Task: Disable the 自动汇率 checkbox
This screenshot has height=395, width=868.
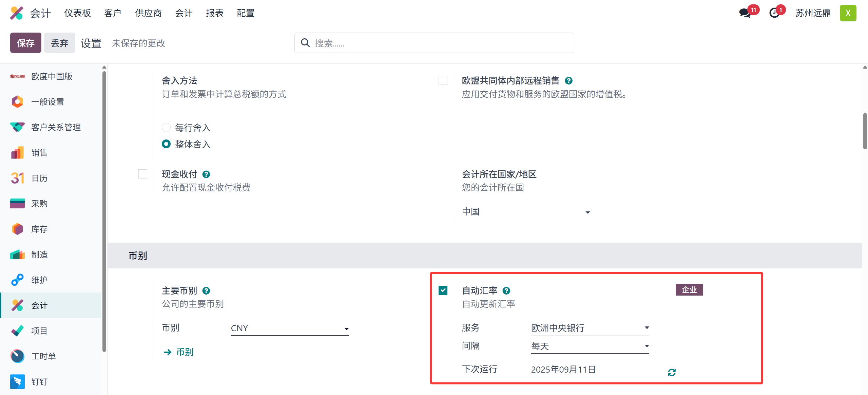Action: coord(442,290)
